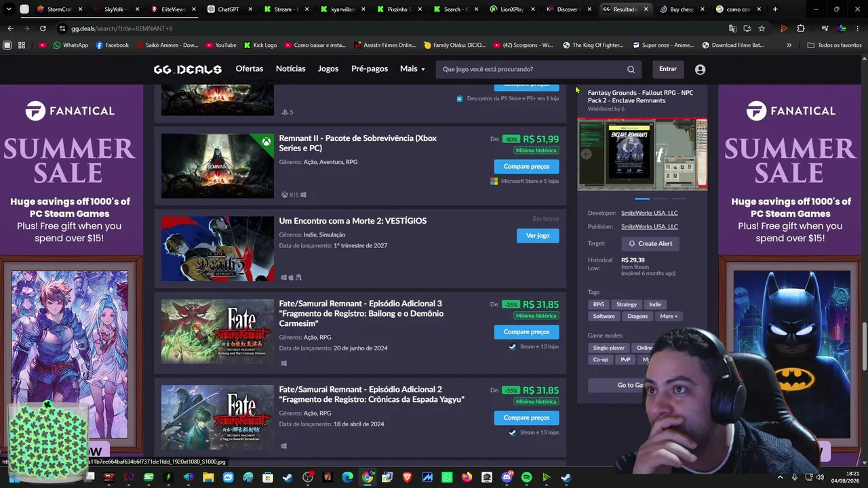Expand 'More +' tags list

coord(669,316)
